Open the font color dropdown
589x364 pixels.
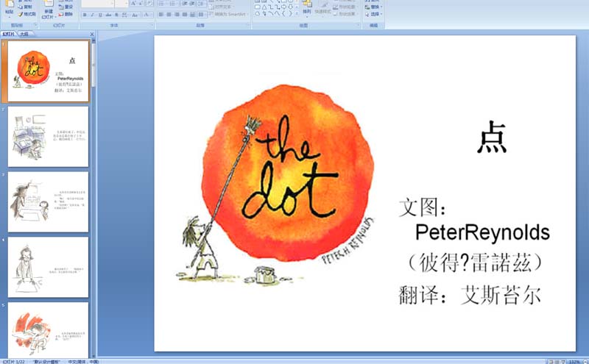click(x=148, y=15)
